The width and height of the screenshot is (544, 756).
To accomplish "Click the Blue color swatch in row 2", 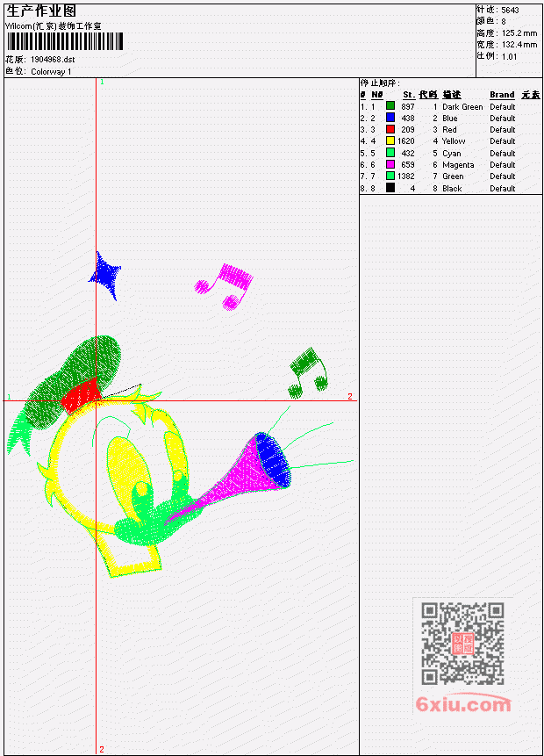I will [x=390, y=118].
